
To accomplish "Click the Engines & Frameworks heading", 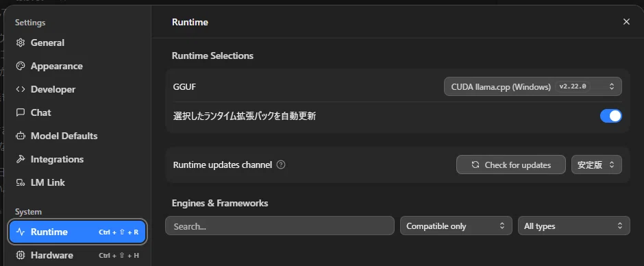I will pyautogui.click(x=220, y=203).
